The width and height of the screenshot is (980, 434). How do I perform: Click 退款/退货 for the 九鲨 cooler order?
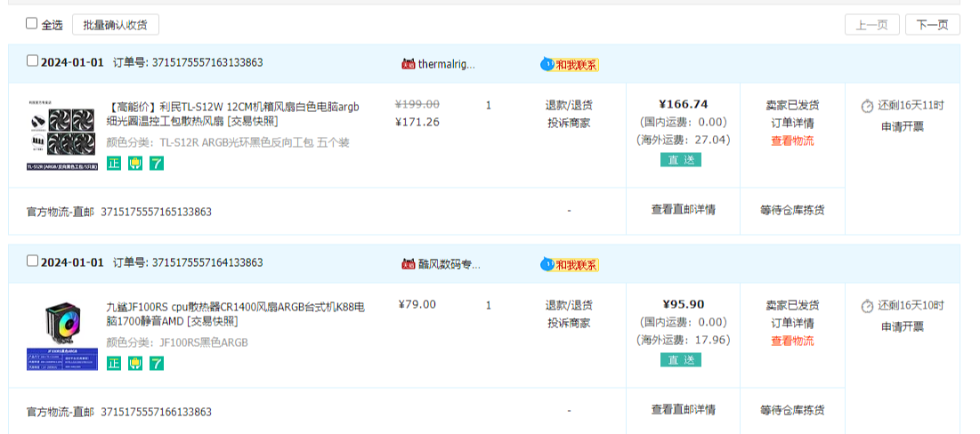[x=569, y=305]
